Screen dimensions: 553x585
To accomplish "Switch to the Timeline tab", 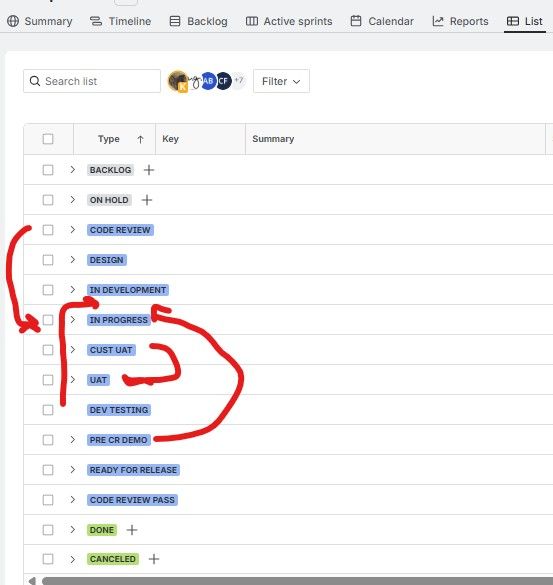I will pos(120,21).
